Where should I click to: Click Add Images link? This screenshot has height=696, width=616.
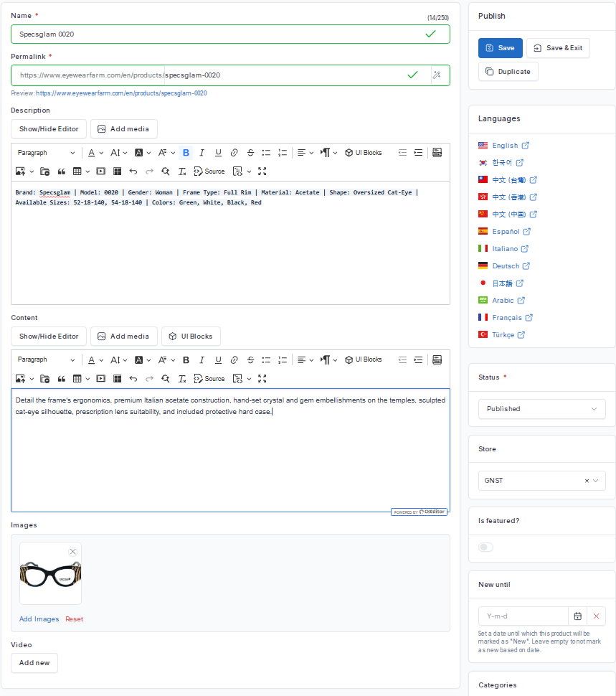(x=39, y=619)
